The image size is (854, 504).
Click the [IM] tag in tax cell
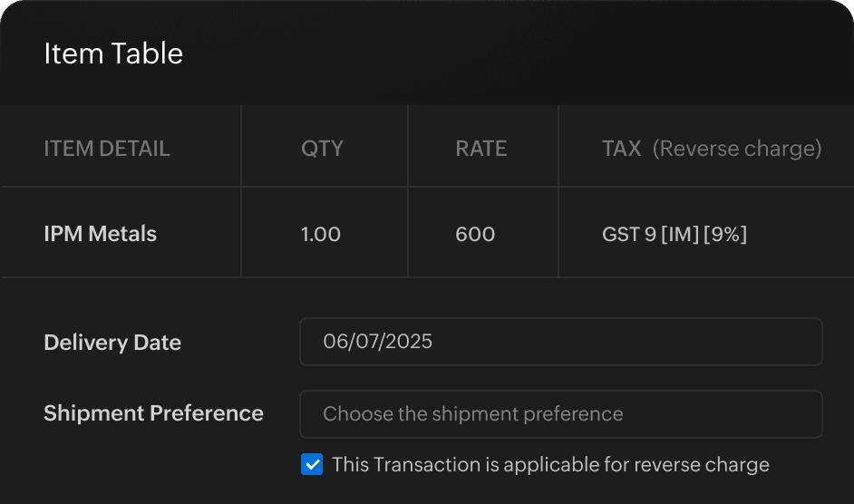[678, 234]
